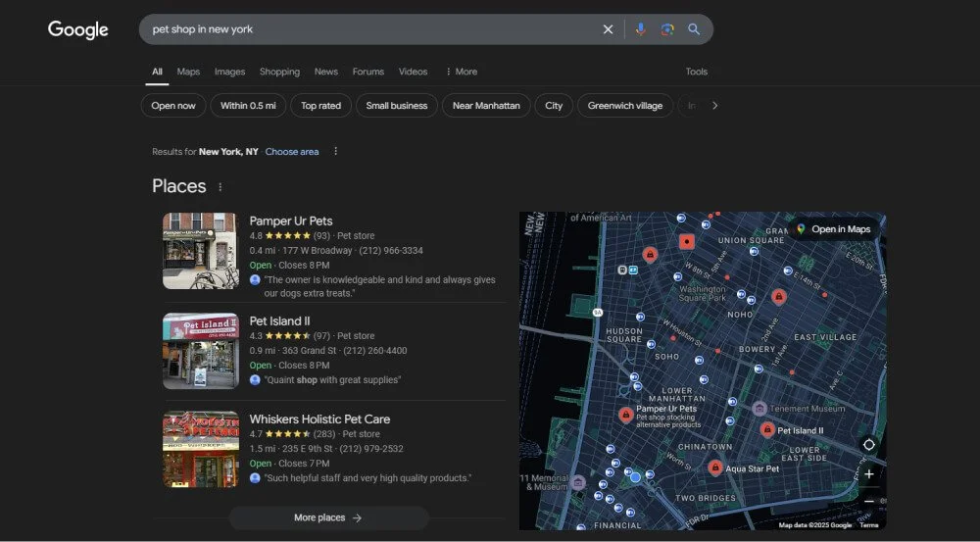Apply the Open now filter
This screenshot has height=542, width=980.
173,106
